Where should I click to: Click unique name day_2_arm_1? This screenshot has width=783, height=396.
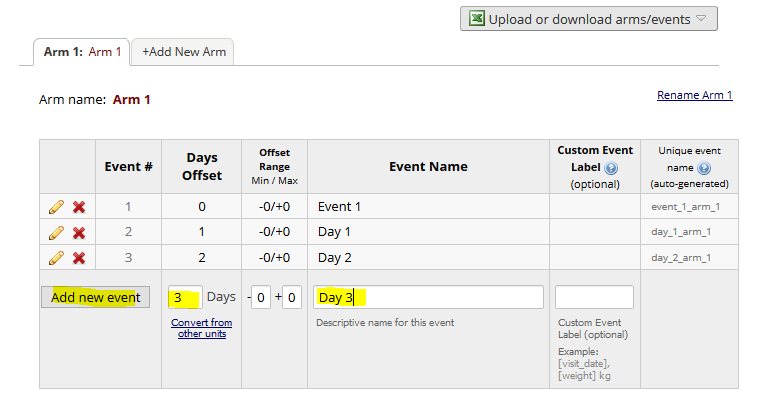point(681,258)
